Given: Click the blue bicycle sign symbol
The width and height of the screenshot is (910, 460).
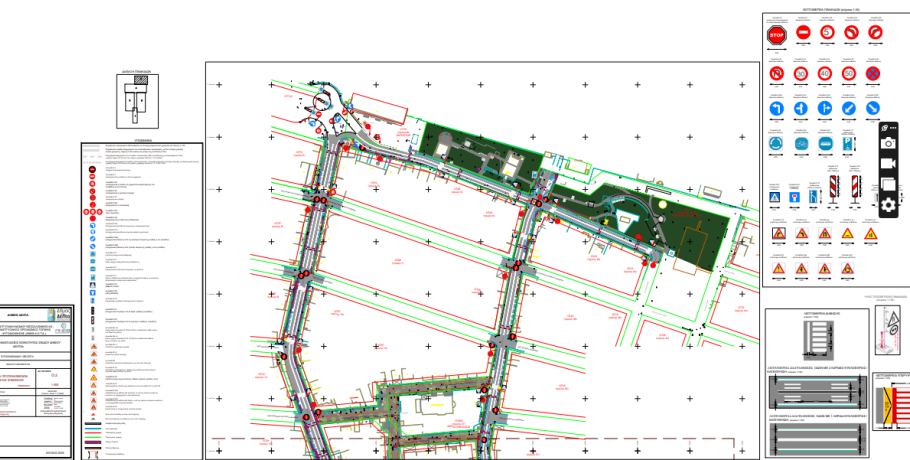Looking at the screenshot, I should pos(801,144).
